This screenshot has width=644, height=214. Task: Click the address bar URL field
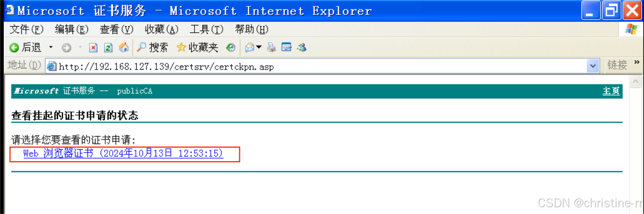(x=322, y=67)
